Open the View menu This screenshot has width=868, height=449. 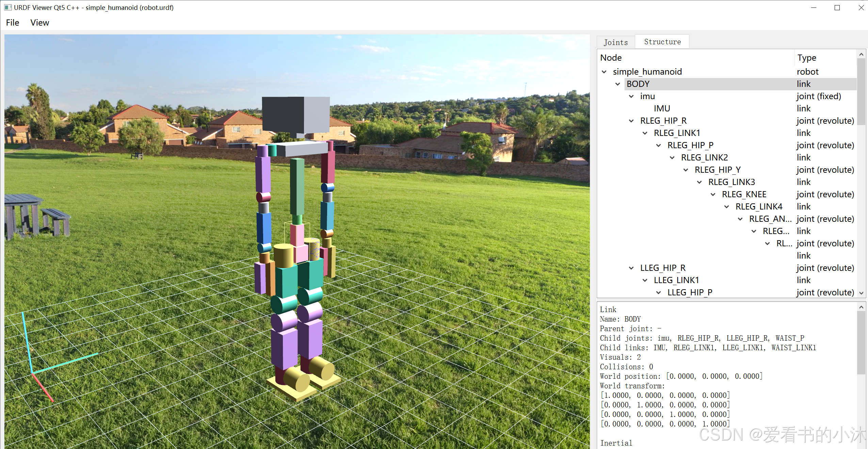[40, 22]
